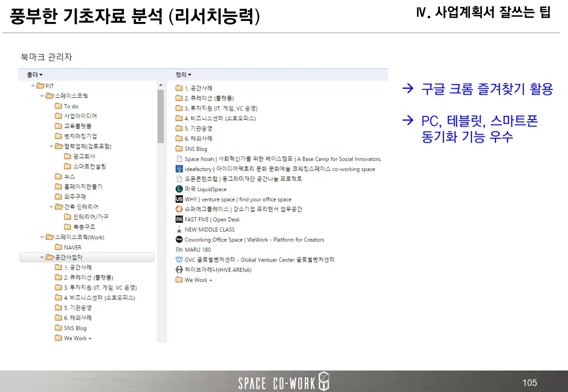The width and height of the screenshot is (568, 392).
Task: Open 1. 공간사례 folder in right list
Action: pyautogui.click(x=194, y=88)
